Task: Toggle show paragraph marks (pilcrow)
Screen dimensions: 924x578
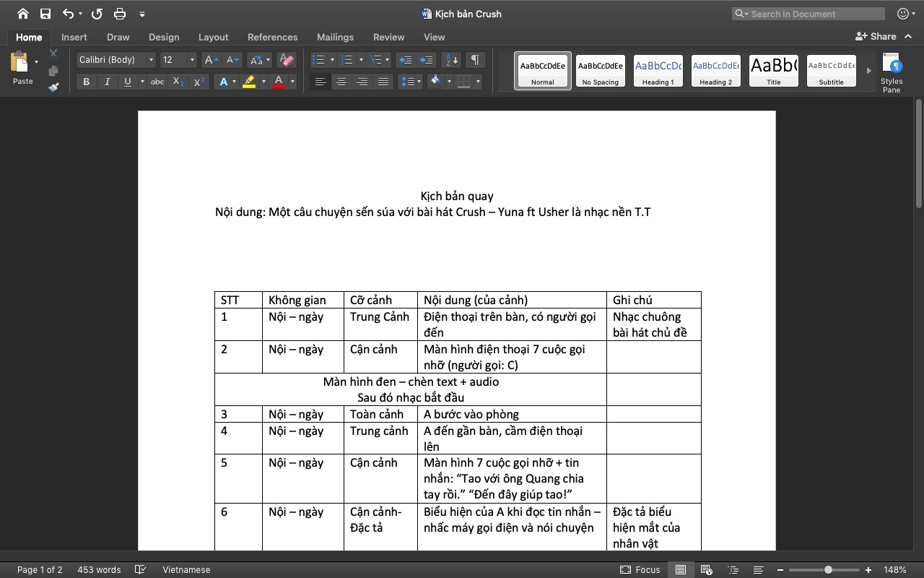Action: point(475,60)
